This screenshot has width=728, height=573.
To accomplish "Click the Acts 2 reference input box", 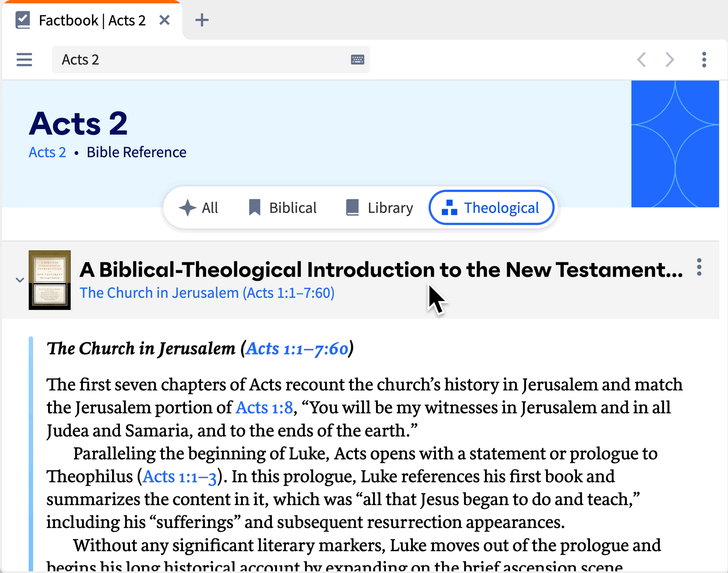I will click(210, 60).
